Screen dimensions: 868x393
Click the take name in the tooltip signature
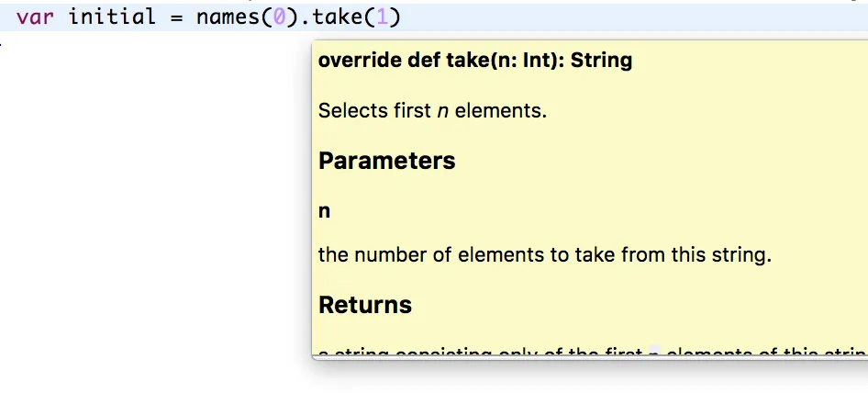[450, 62]
